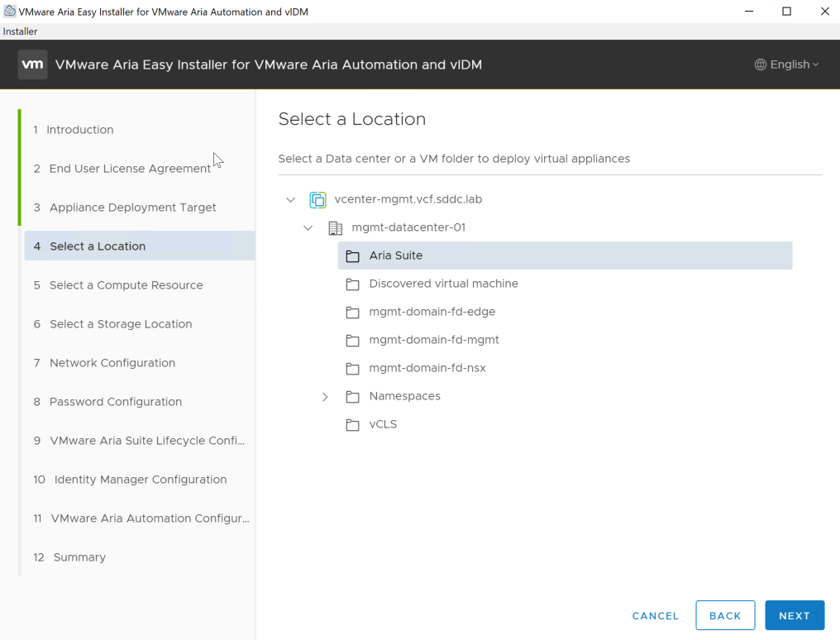
Task: Click the VMware vm logo icon
Action: click(x=32, y=64)
